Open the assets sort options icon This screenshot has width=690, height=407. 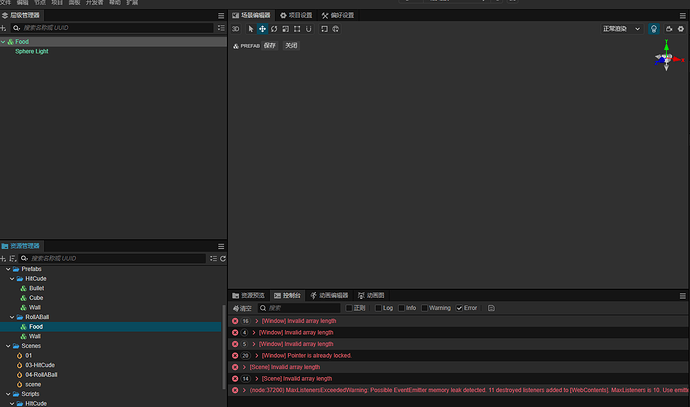click(13, 259)
